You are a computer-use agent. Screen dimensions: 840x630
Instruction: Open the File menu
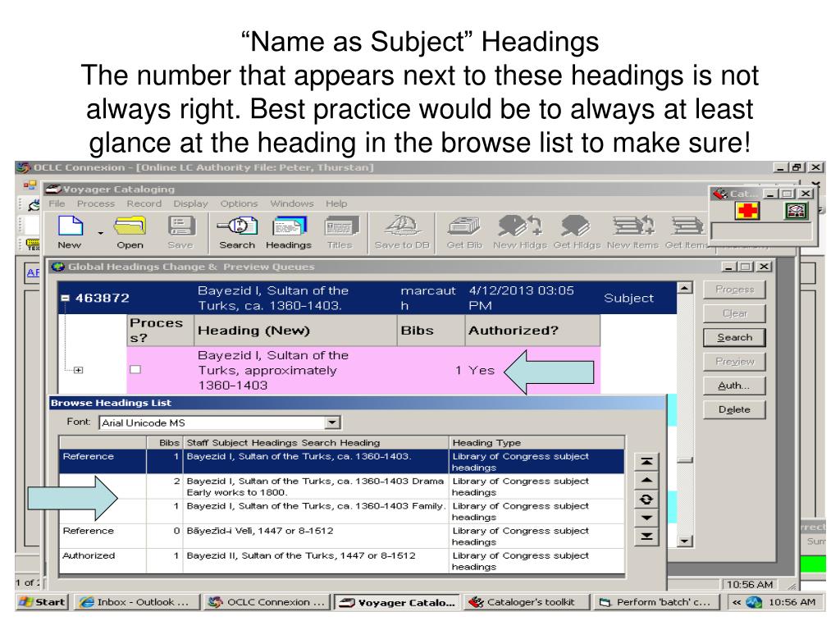(57, 203)
